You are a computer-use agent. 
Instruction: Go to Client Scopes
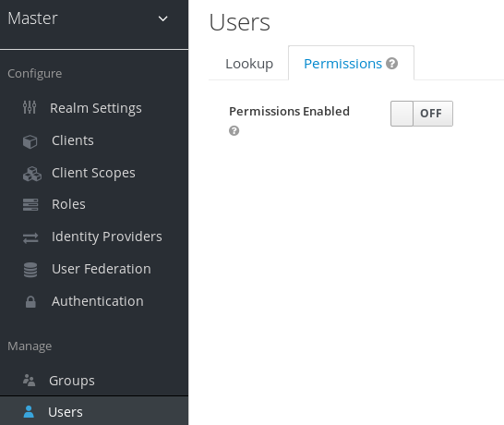point(94,173)
